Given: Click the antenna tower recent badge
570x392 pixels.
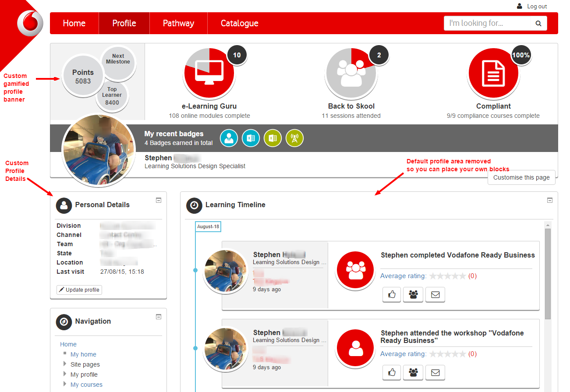Looking at the screenshot, I should [294, 138].
